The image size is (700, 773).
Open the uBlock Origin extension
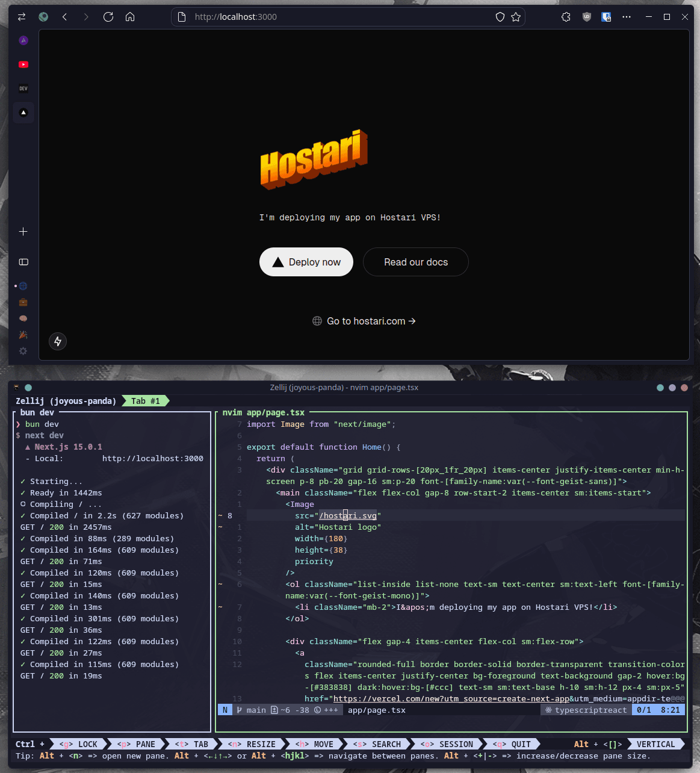point(587,17)
